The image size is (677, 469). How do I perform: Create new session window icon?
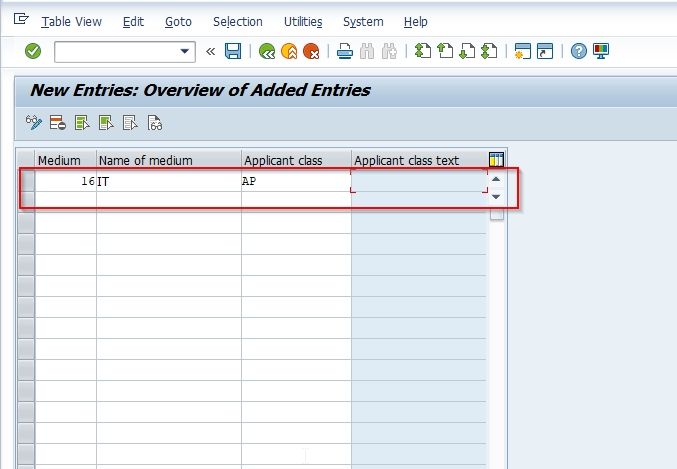(x=522, y=51)
